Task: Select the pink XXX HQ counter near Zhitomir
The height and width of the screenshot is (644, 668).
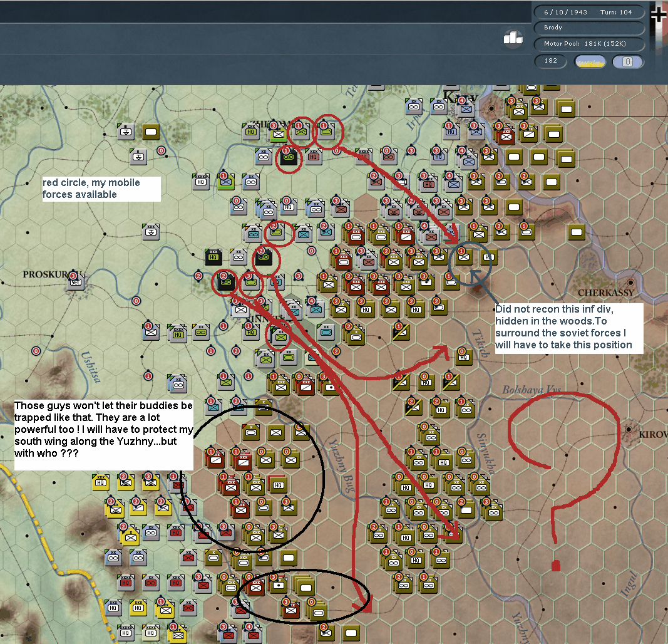Action: tap(313, 156)
